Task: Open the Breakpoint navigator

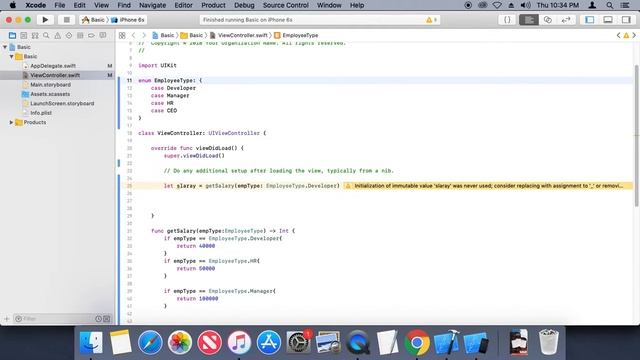Action: click(91, 36)
